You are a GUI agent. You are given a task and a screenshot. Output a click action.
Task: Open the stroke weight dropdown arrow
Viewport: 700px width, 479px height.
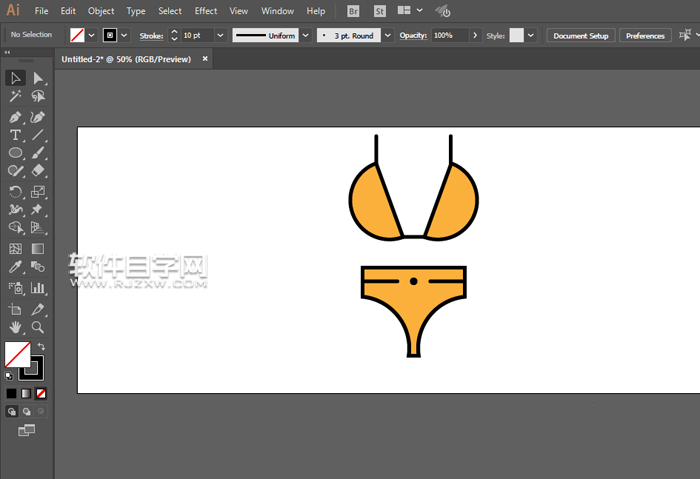[221, 35]
